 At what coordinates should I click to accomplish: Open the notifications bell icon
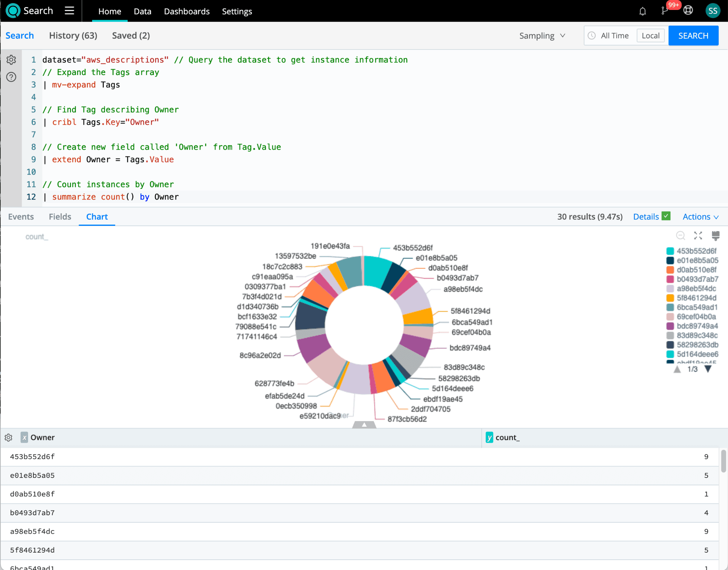[642, 11]
